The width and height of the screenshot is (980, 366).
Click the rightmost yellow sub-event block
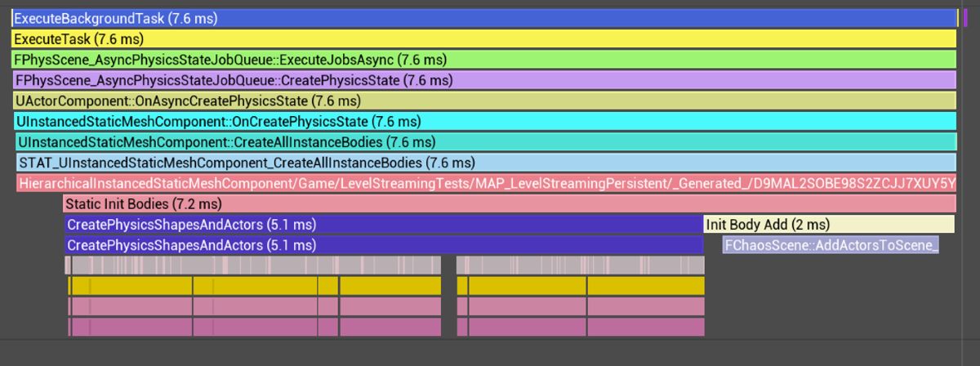(646, 286)
